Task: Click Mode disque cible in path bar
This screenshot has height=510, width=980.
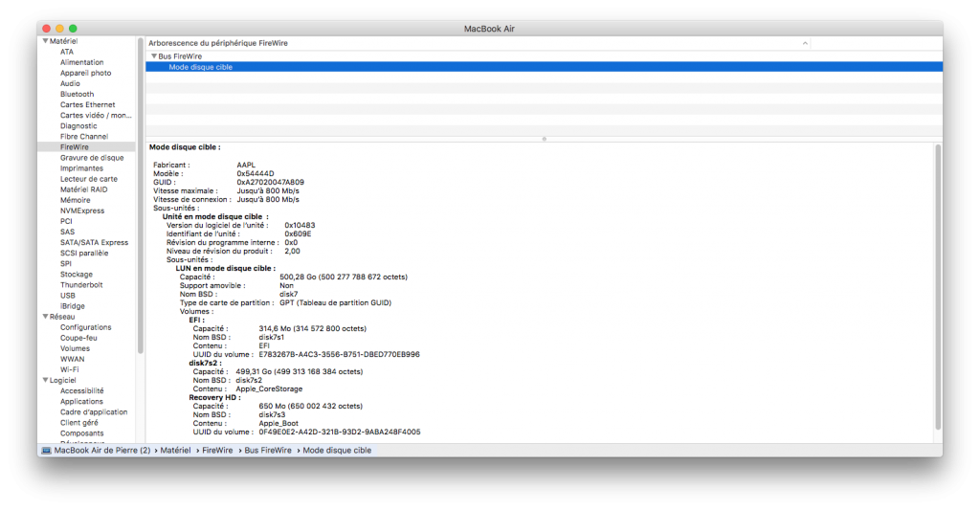Action: pos(338,451)
